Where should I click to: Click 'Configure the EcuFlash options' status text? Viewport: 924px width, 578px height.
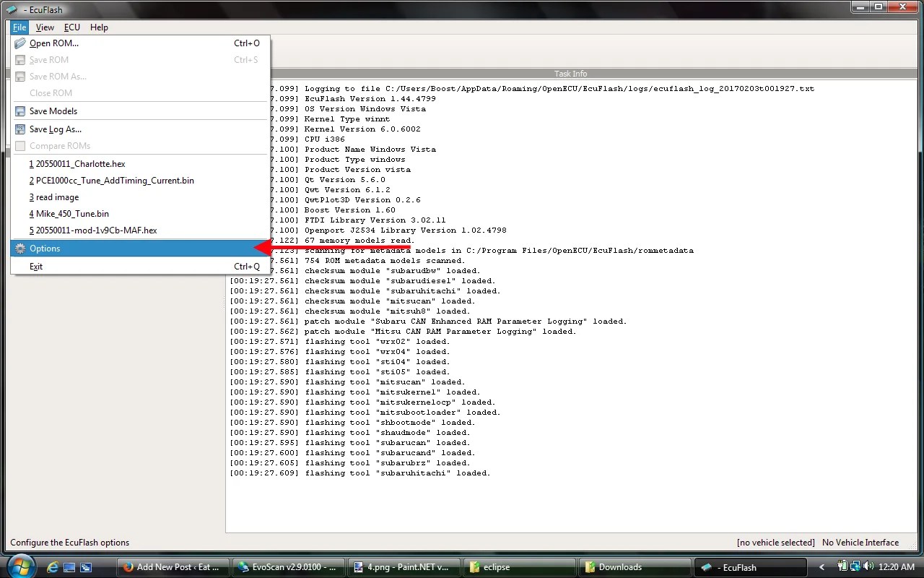coord(70,543)
